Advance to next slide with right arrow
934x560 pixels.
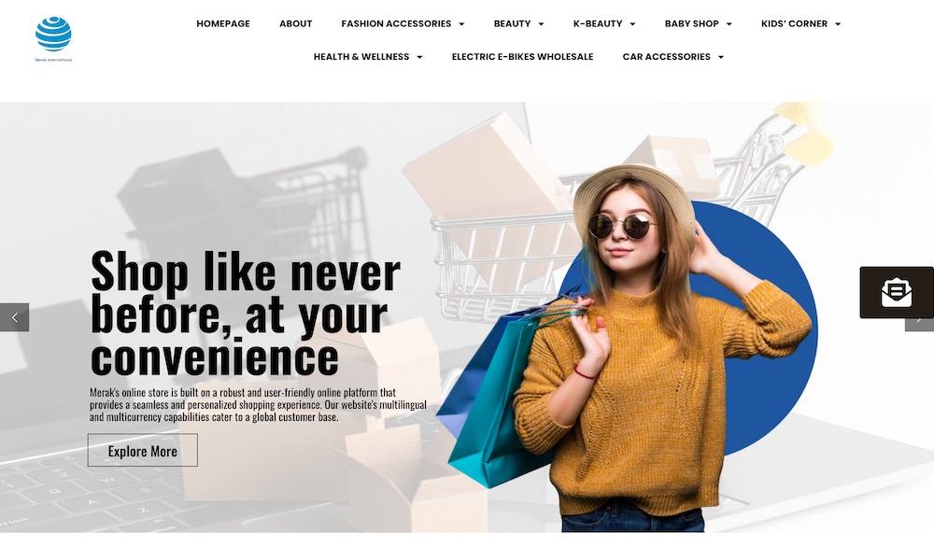(919, 325)
